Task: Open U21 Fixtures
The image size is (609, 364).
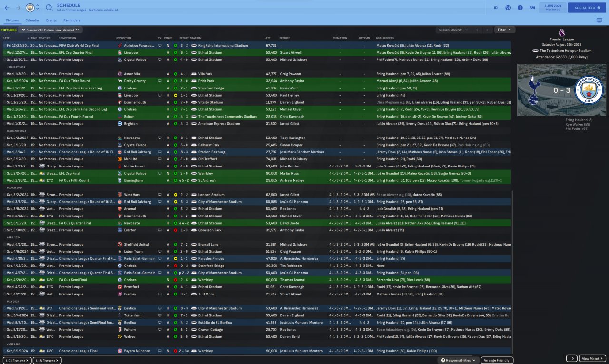Action: pyautogui.click(x=17, y=360)
